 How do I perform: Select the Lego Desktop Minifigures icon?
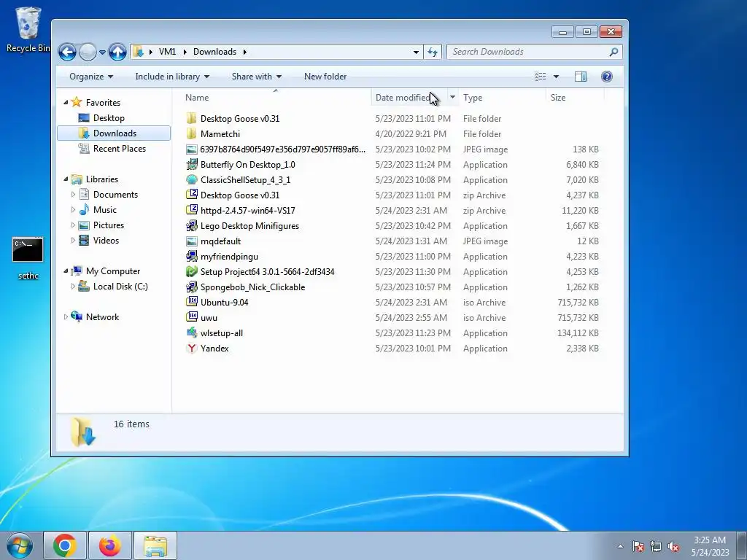pos(192,226)
